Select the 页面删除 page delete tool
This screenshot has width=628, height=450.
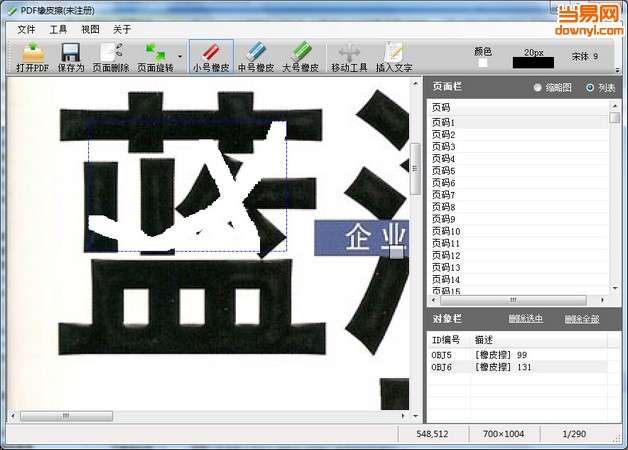click(111, 57)
